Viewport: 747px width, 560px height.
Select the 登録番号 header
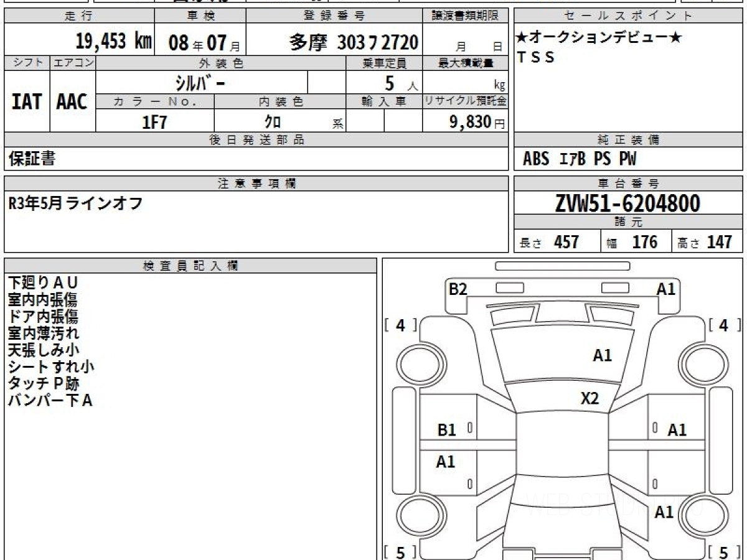(x=335, y=16)
